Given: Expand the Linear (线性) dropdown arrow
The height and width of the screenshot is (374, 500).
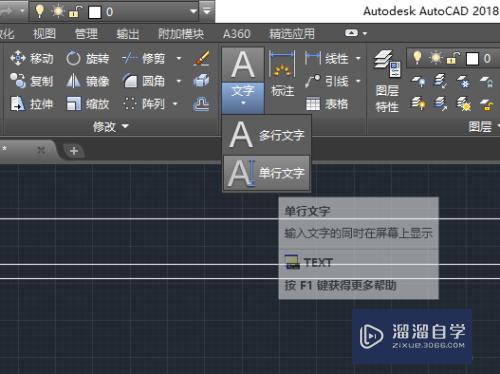Looking at the screenshot, I should [358, 59].
